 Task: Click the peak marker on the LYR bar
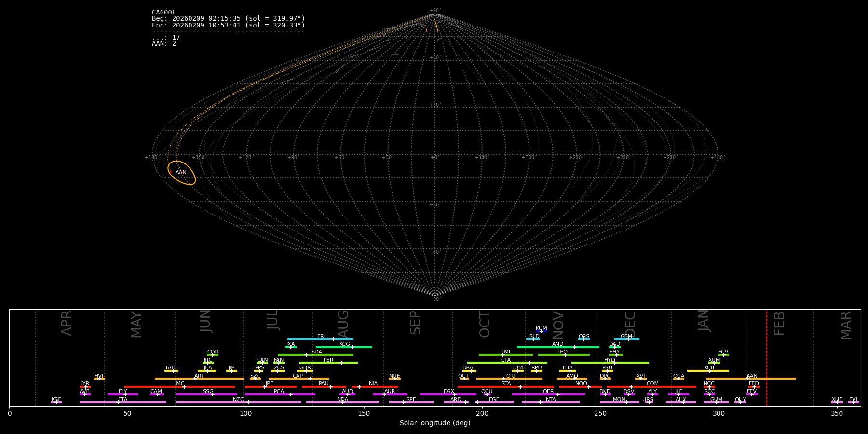[x=86, y=387]
